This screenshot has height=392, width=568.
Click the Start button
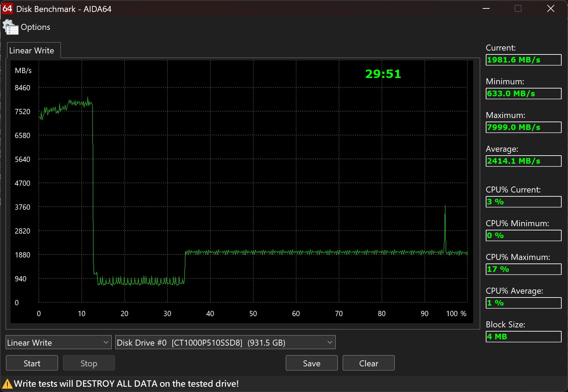pos(32,363)
